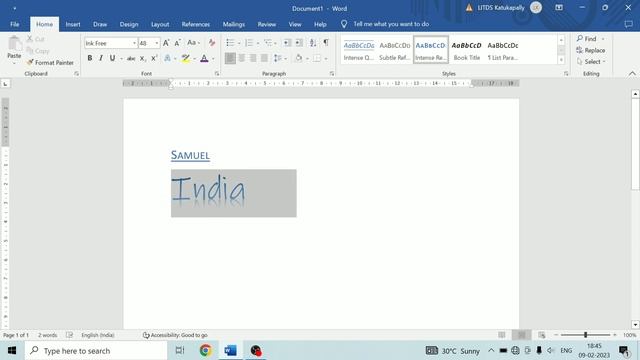Switch to Web Layout view icon
Viewport: 640px width, 360px height.
(x=542, y=335)
